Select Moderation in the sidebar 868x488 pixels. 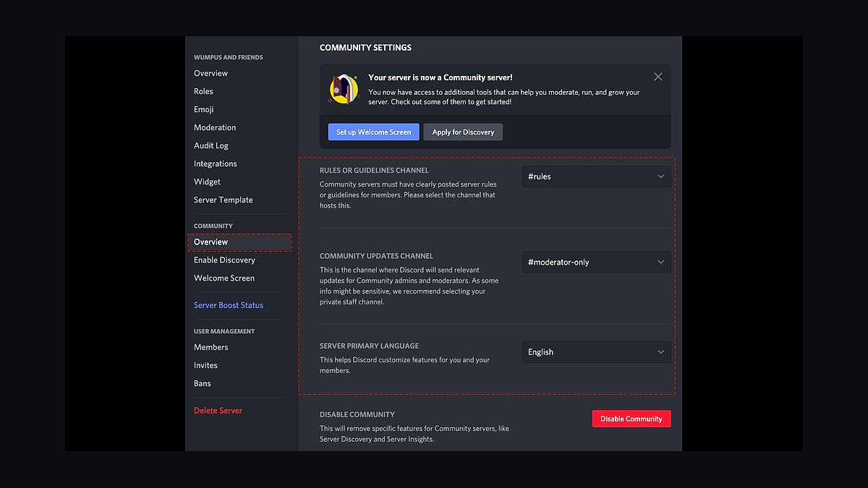click(x=215, y=127)
